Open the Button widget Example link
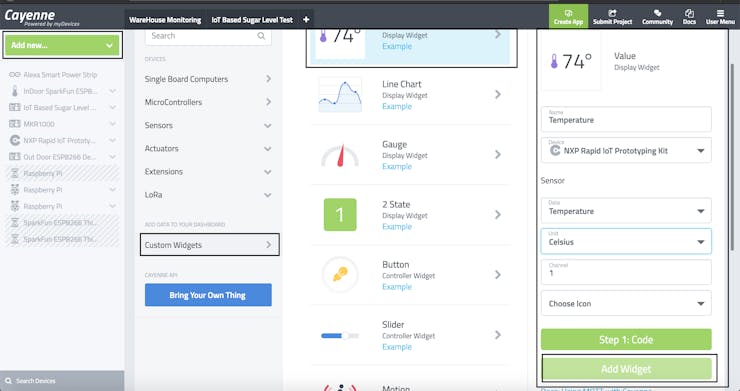This screenshot has height=391, width=740. pos(397,287)
